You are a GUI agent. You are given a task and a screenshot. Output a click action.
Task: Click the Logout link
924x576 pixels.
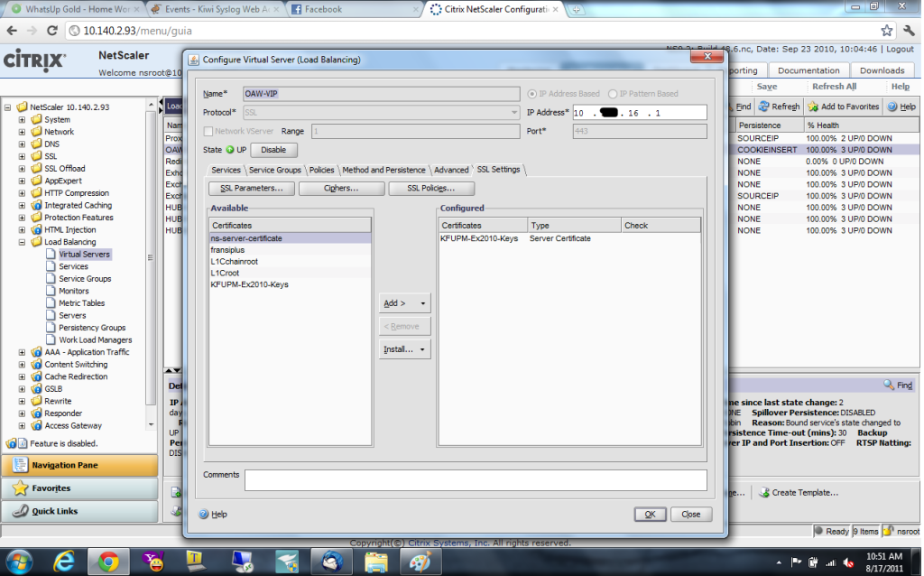tap(900, 49)
